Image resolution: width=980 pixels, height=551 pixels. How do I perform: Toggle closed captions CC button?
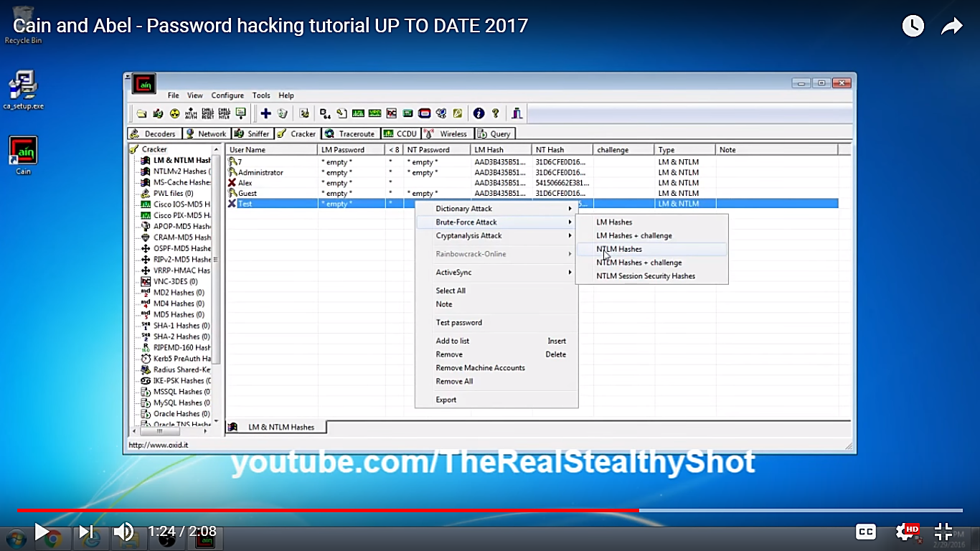pyautogui.click(x=866, y=532)
